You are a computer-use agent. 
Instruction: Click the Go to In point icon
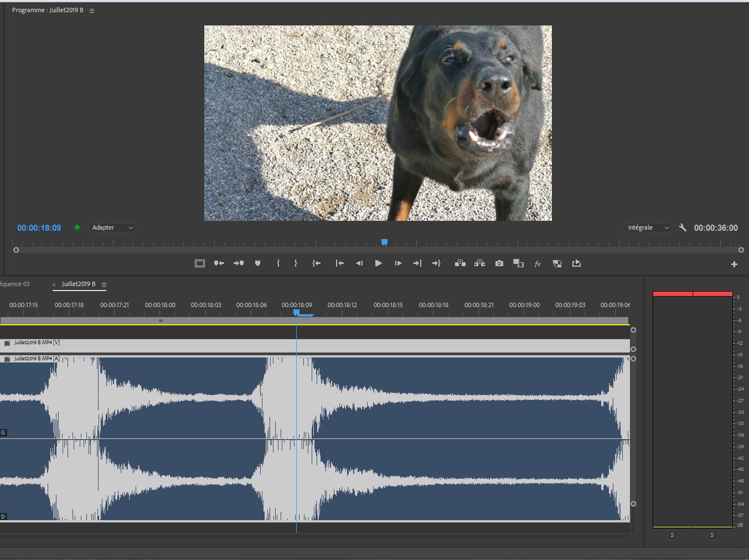pyautogui.click(x=317, y=264)
